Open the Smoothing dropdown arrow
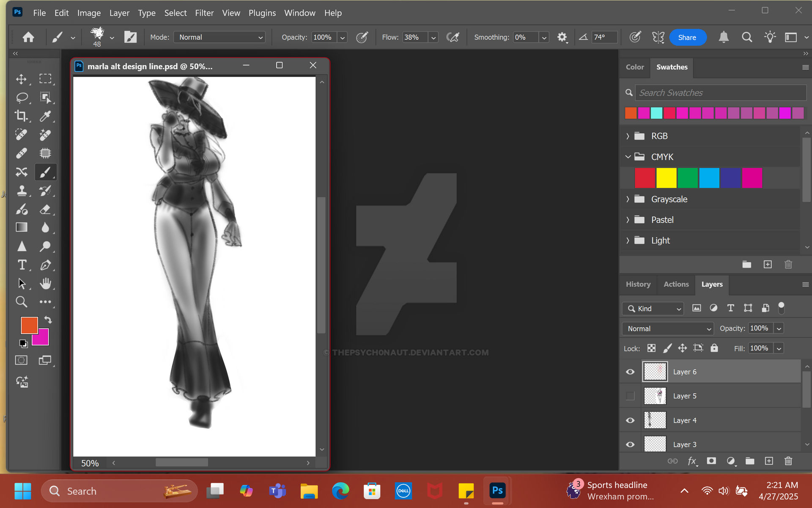The height and width of the screenshot is (508, 812). click(544, 37)
